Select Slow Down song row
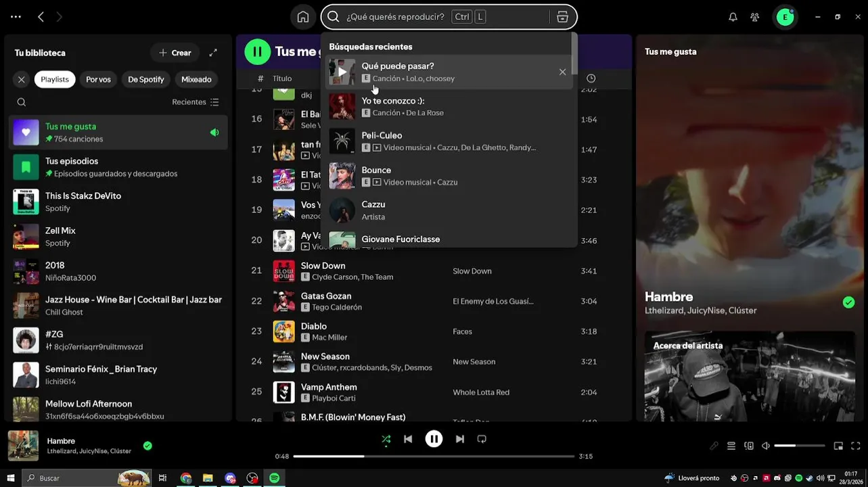The image size is (868, 487). pyautogui.click(x=434, y=271)
